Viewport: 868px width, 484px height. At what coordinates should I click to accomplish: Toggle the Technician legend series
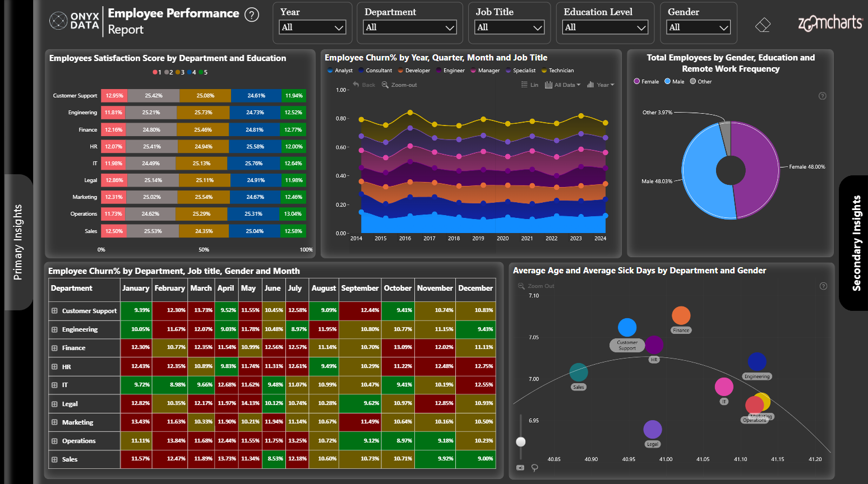tap(557, 71)
